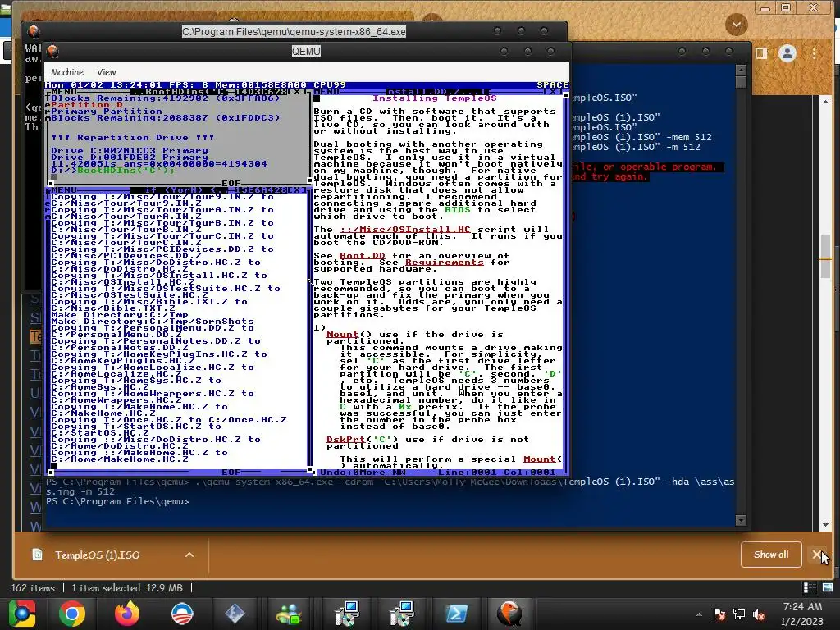
Task: Open network tray icon
Action: tap(739, 614)
